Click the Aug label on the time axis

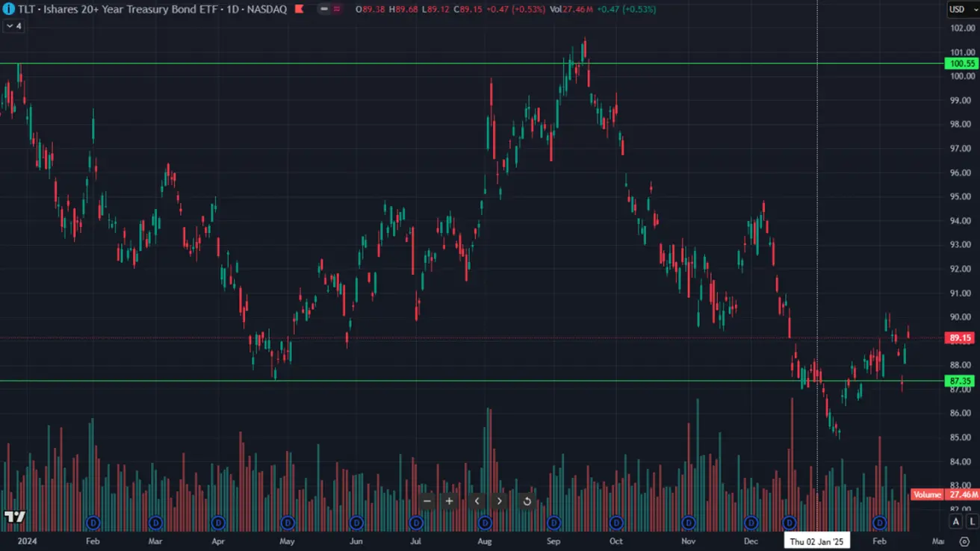[485, 541]
